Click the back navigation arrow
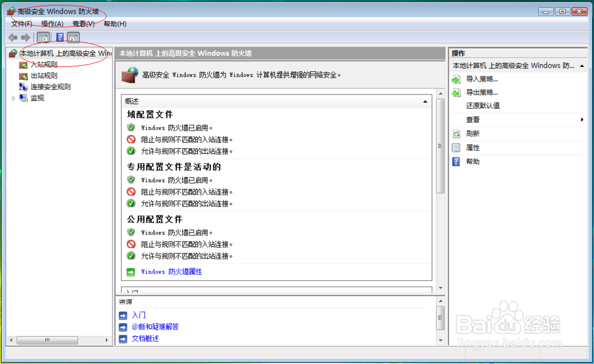The width and height of the screenshot is (594, 364). pyautogui.click(x=12, y=37)
